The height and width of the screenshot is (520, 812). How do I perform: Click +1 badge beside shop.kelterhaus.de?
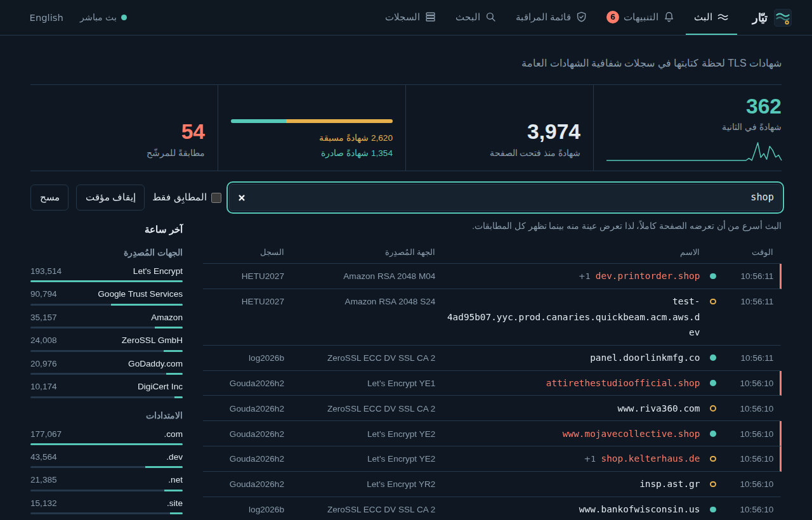click(590, 458)
